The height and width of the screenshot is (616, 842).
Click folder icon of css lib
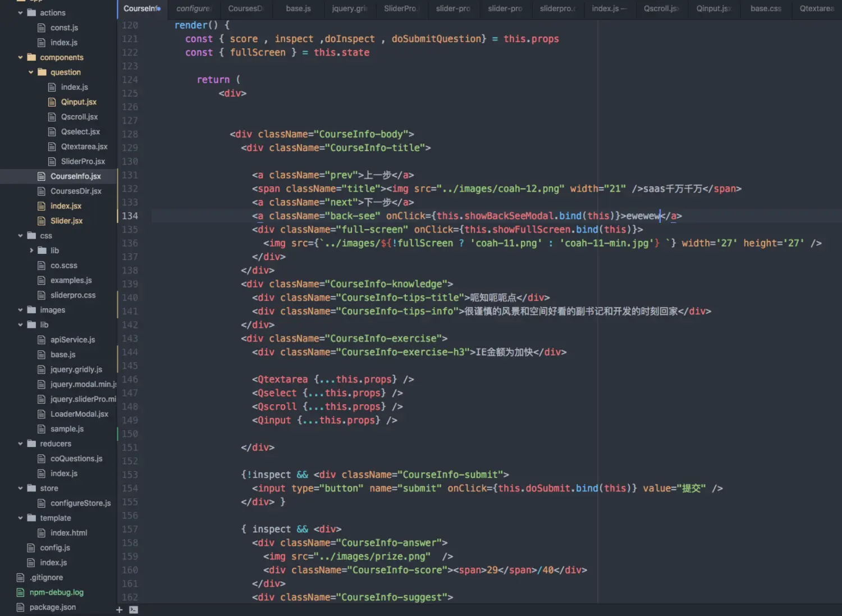click(x=42, y=250)
